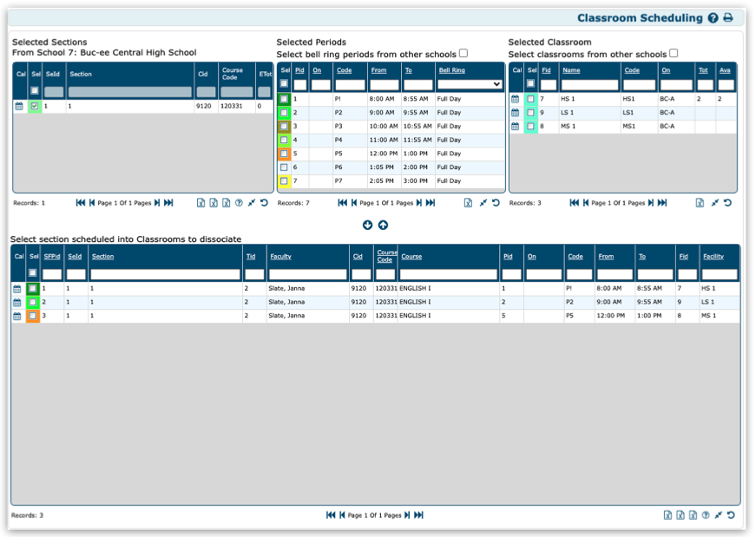Click the Section filter field in Selected Sections

tap(130, 92)
